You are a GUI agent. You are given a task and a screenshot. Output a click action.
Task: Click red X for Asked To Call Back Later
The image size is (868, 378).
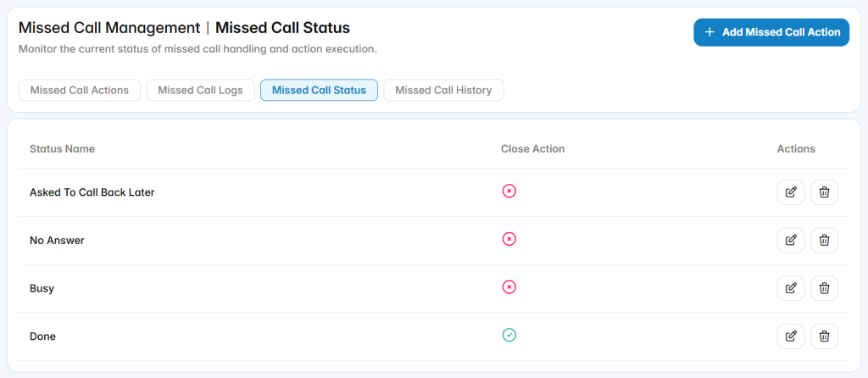coord(509,191)
